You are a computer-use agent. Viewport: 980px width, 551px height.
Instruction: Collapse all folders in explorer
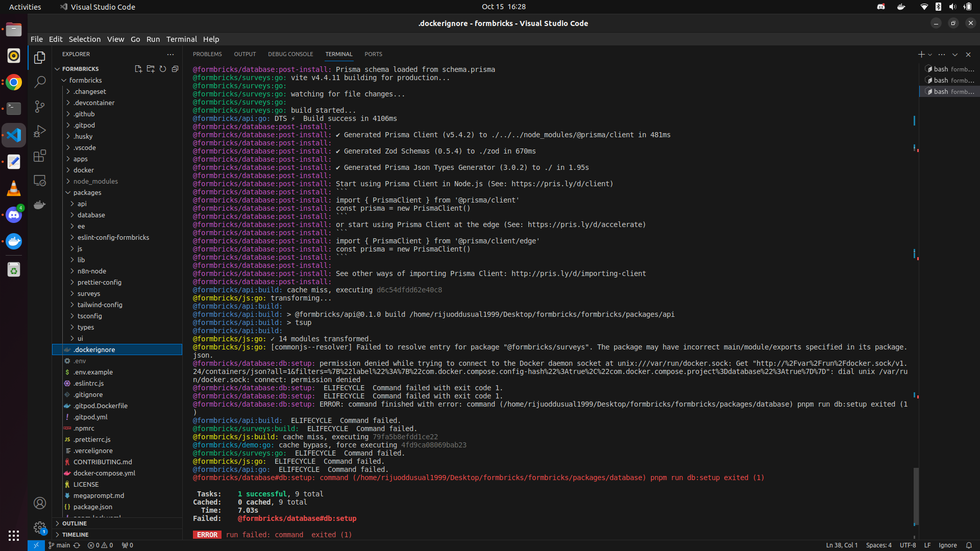(x=175, y=69)
